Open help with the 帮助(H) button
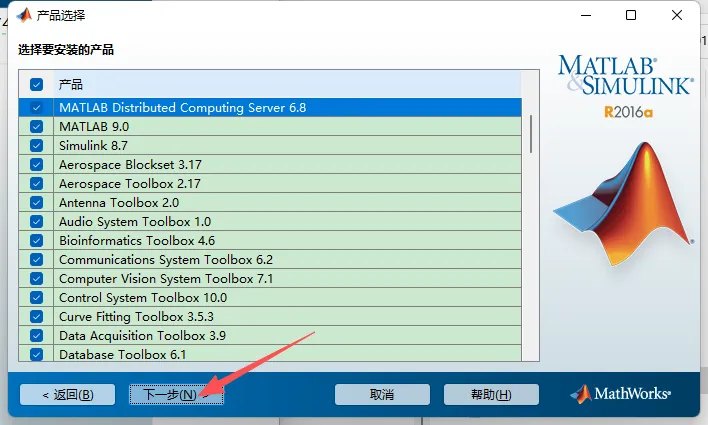The width and height of the screenshot is (708, 425). click(x=491, y=395)
